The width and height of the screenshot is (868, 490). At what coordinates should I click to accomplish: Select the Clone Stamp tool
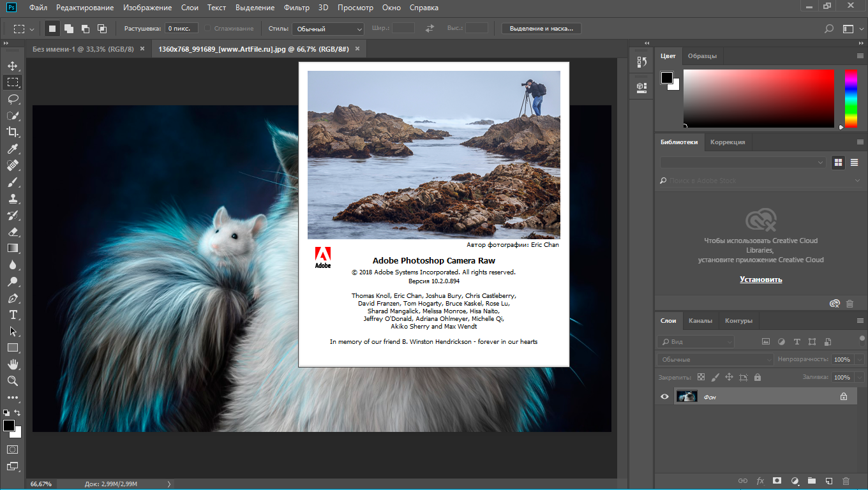[x=12, y=198]
